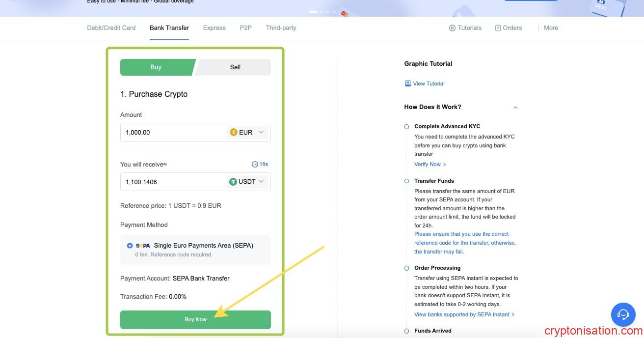
Task: Click the View Tutorial book icon
Action: pyautogui.click(x=407, y=84)
